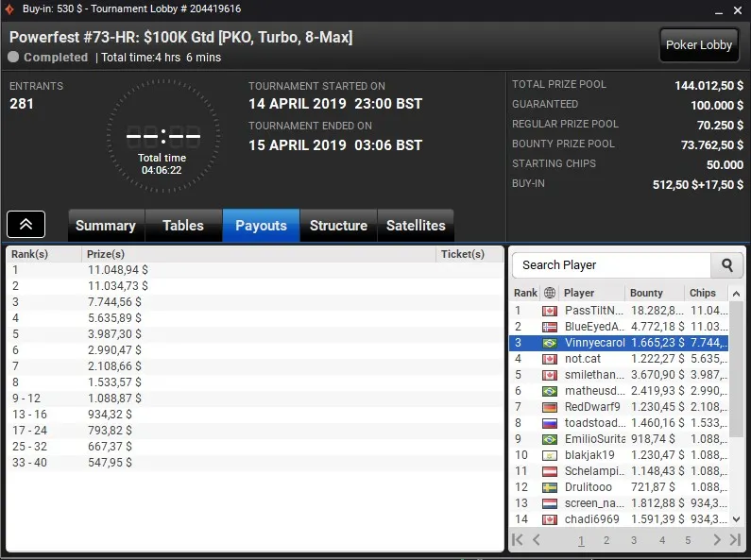
Task: Click the player list vertical scrollbar
Action: coord(736,368)
